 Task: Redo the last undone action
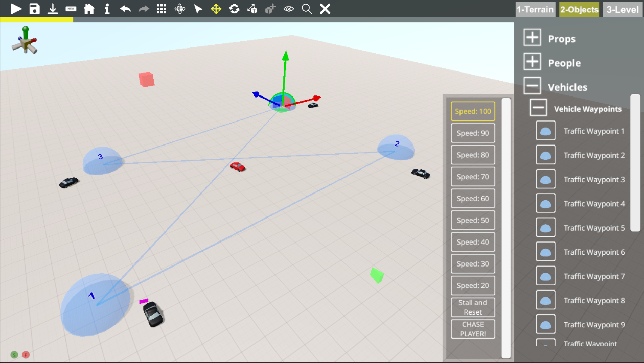[x=143, y=9]
